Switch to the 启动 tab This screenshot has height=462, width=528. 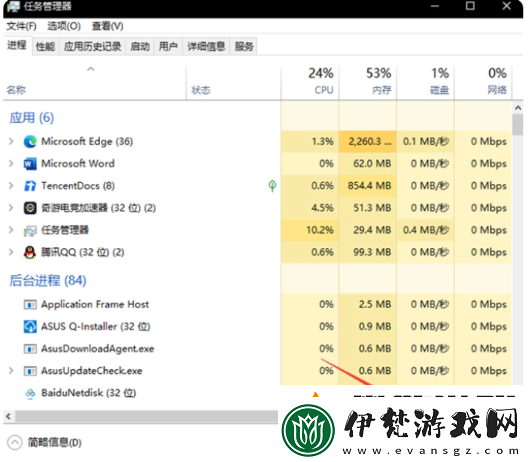coord(140,46)
